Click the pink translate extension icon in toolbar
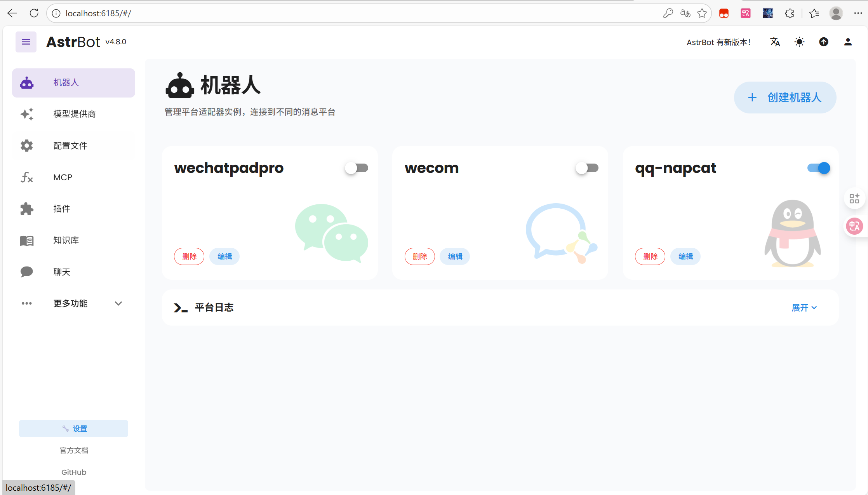868x495 pixels. click(746, 13)
